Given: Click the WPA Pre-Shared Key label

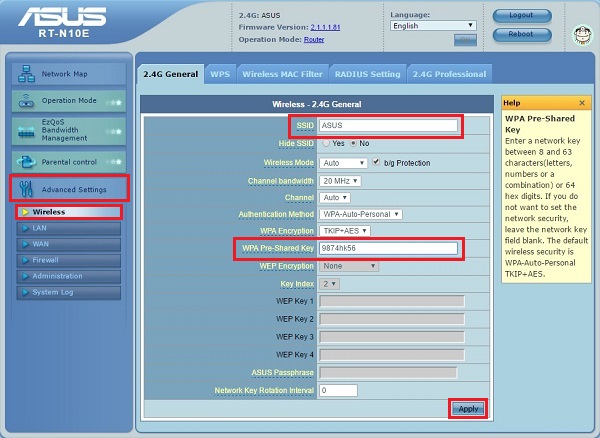Looking at the screenshot, I should tap(278, 248).
